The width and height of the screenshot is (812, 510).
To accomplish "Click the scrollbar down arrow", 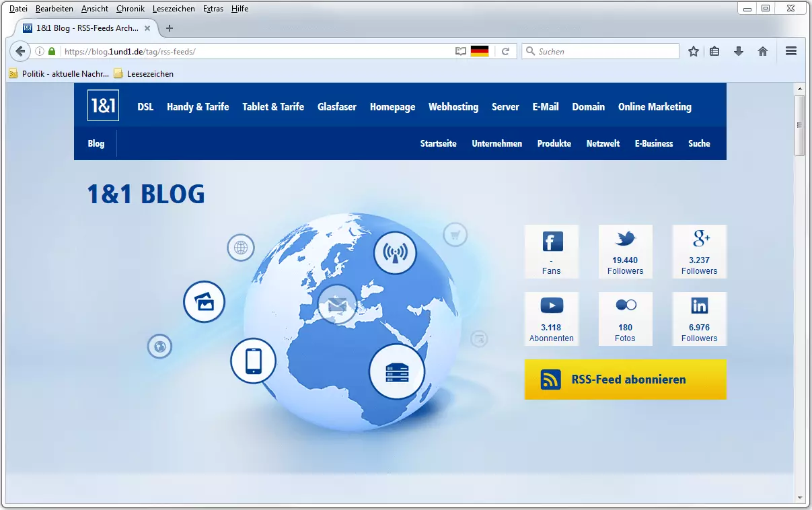I will click(800, 497).
